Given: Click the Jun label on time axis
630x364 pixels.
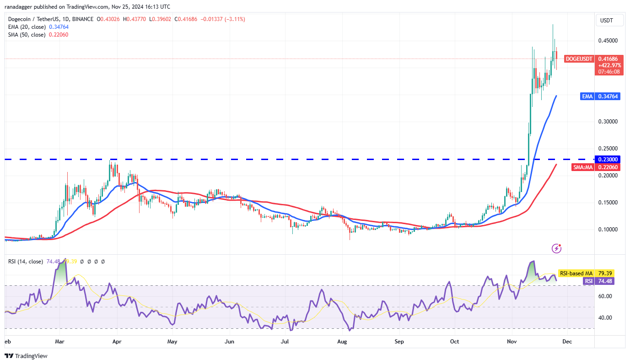Looking at the screenshot, I should (230, 342).
